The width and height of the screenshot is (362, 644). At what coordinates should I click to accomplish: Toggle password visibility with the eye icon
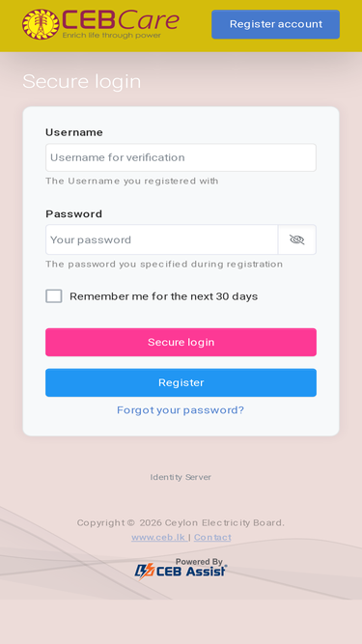[296, 239]
